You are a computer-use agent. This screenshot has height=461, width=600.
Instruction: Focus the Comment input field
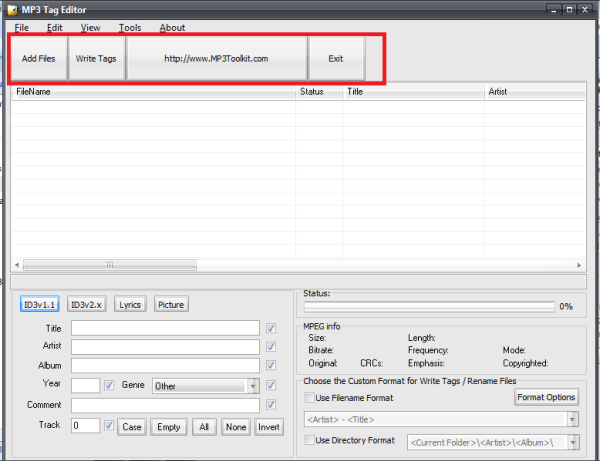(x=165, y=405)
